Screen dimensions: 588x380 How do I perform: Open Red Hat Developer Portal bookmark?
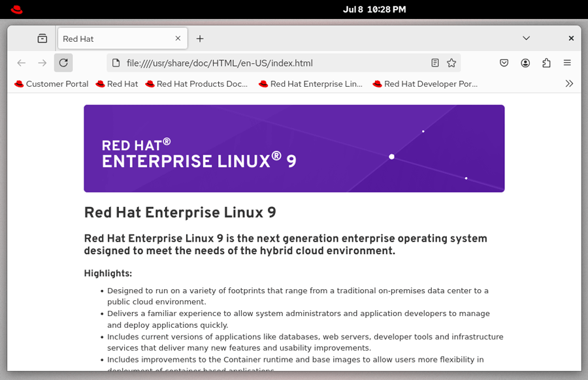[x=425, y=84]
